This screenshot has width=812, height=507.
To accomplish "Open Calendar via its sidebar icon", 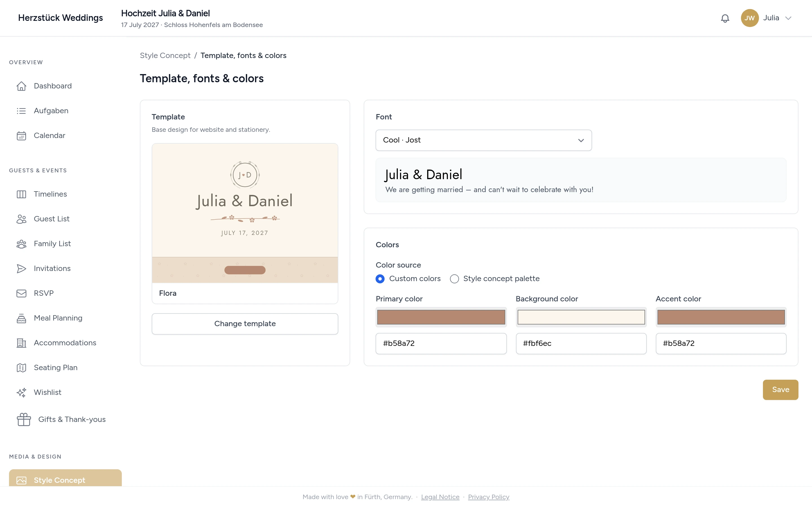I will coord(21,136).
